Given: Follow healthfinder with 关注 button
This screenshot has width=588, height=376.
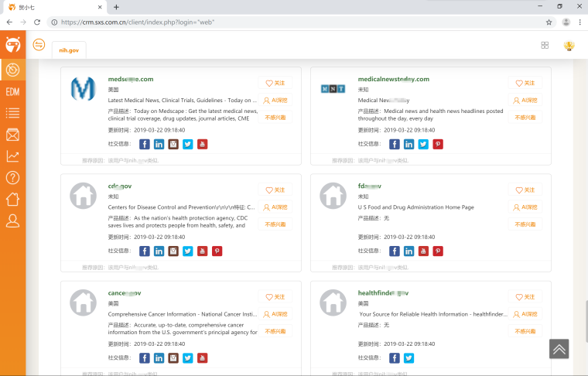Looking at the screenshot, I should [525, 296].
